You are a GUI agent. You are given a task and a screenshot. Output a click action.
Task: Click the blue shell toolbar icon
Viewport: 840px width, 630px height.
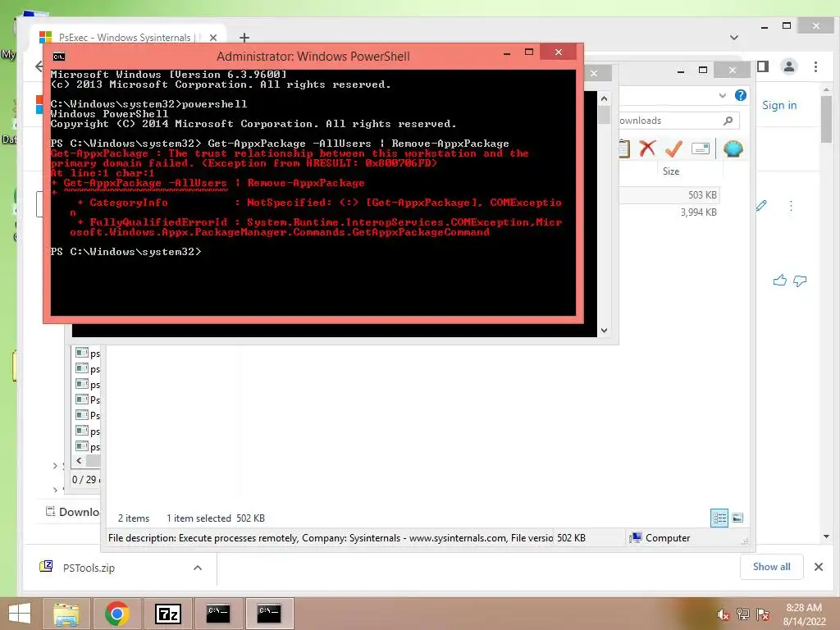pyautogui.click(x=733, y=148)
